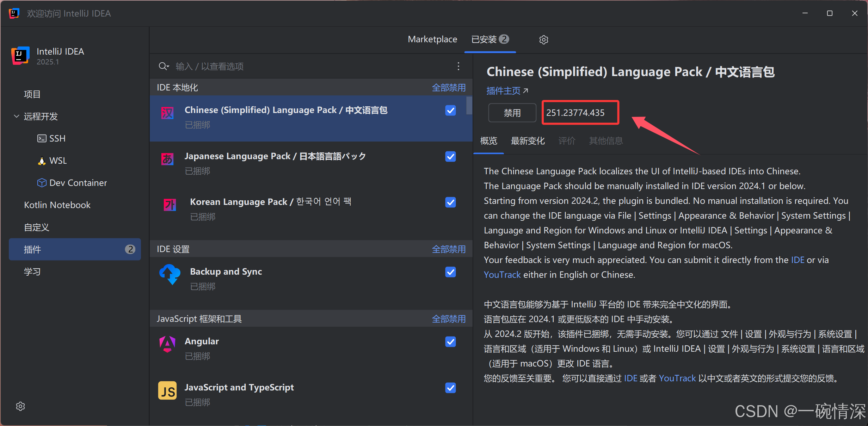Open the 评价 tab

(567, 141)
